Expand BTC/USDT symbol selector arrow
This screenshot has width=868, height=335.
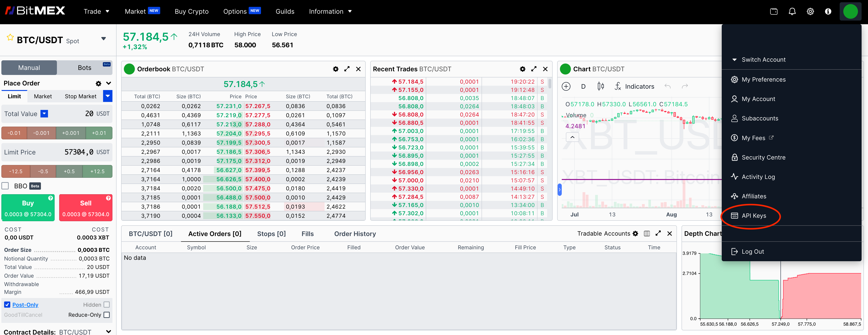coord(104,39)
